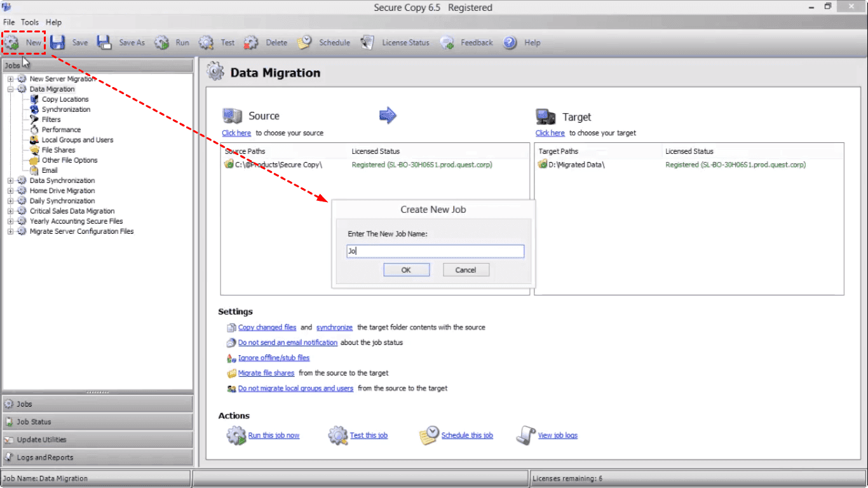The height and width of the screenshot is (488, 868).
Task: Click the Test gear toolbar icon
Action: [x=206, y=43]
